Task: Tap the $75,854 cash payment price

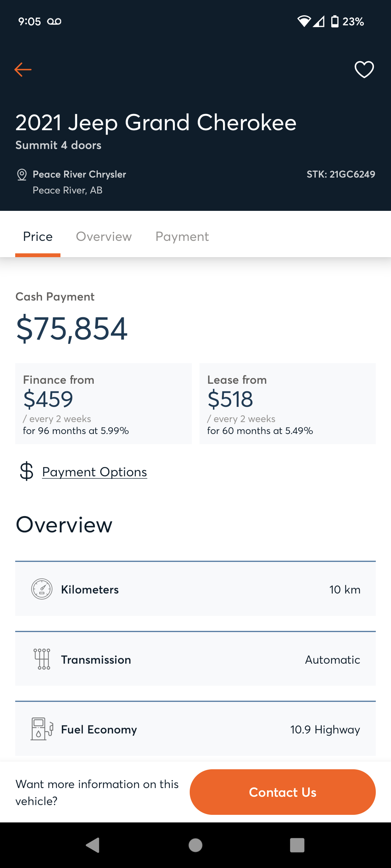Action: (72, 329)
